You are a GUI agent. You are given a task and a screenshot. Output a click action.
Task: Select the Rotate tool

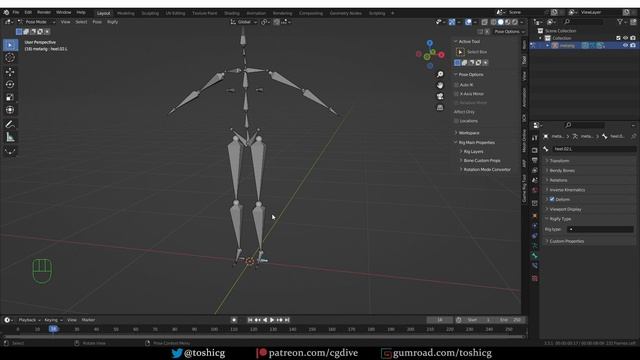[x=10, y=84]
